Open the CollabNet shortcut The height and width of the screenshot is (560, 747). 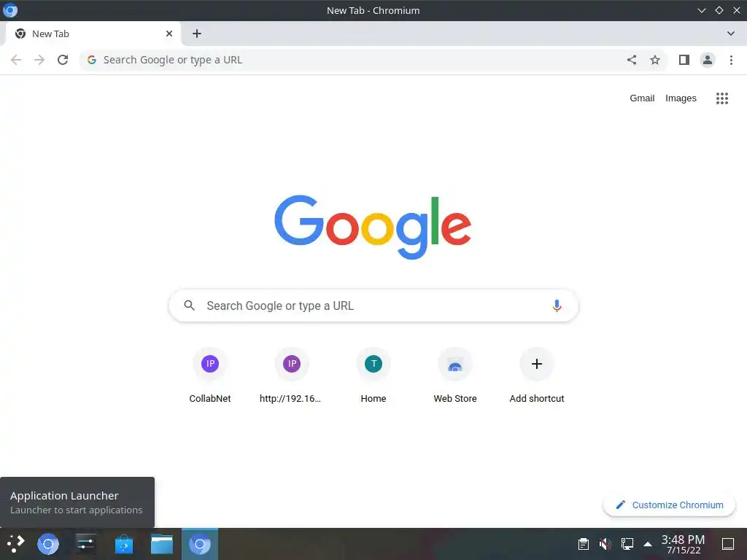click(210, 376)
